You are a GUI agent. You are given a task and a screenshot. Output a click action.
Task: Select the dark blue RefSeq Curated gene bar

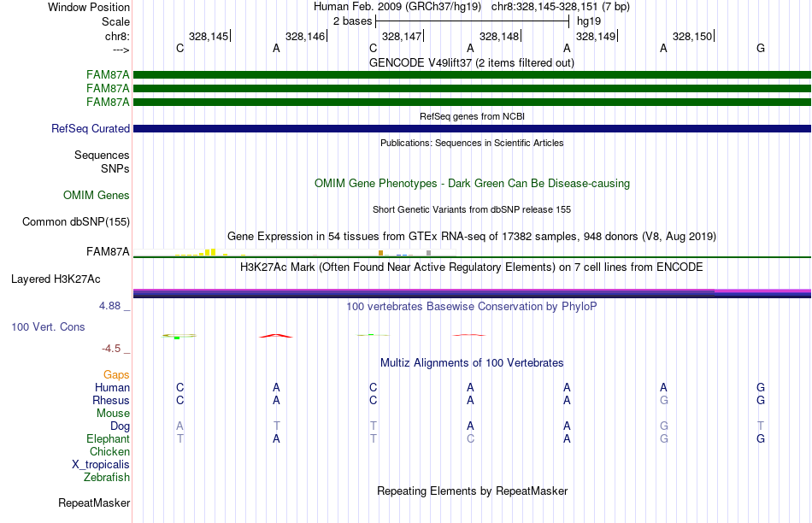[x=472, y=128]
